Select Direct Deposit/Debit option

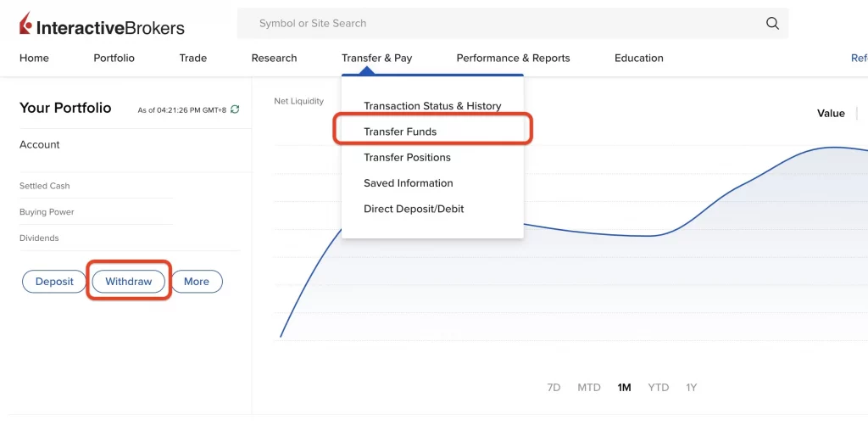coord(414,209)
